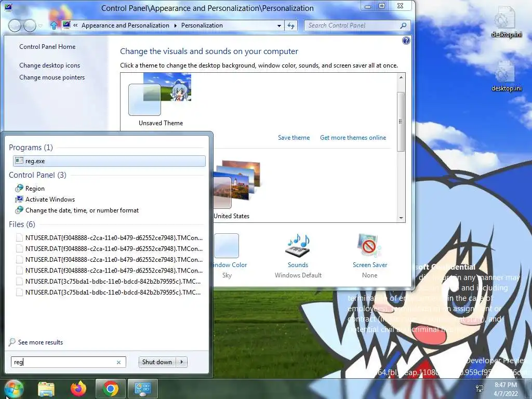
Task: Click the help question mark icon
Action: (406, 41)
